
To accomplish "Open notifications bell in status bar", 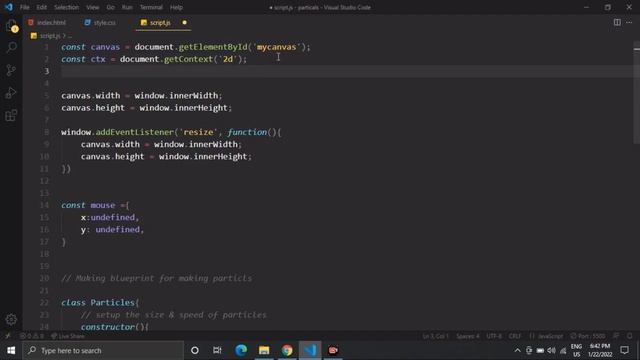I will coord(630,336).
